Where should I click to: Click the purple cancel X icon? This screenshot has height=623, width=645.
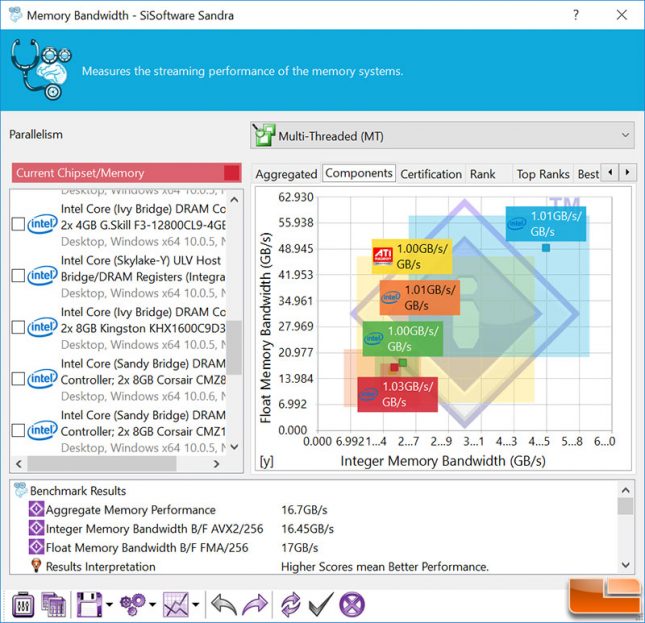pos(352,604)
